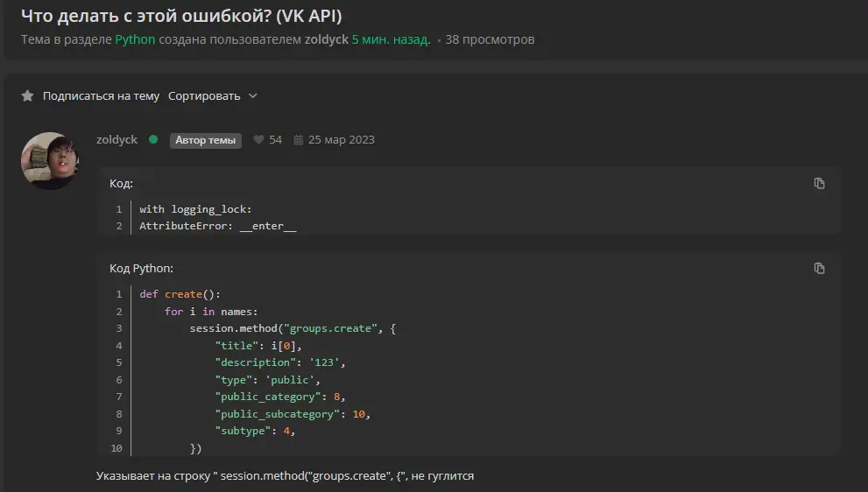Click code line '"subtype": 4,'
Screen dimensions: 868x492
point(255,431)
